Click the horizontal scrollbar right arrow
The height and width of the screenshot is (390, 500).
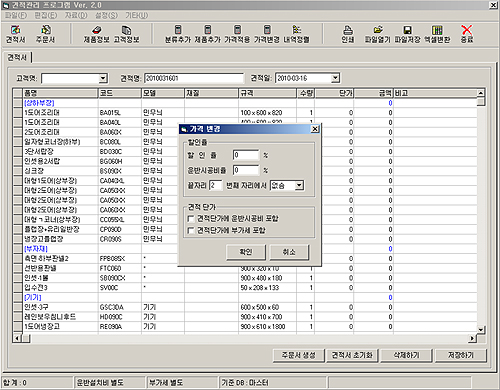(x=472, y=339)
